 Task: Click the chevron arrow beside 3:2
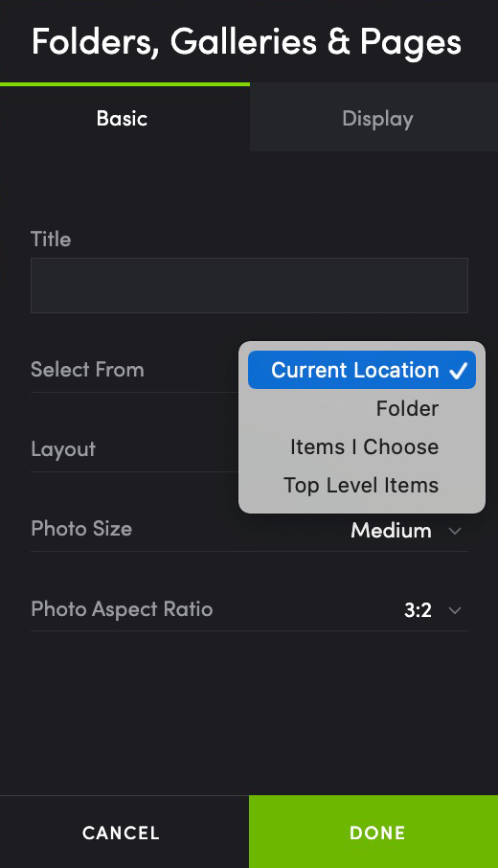pos(455,610)
